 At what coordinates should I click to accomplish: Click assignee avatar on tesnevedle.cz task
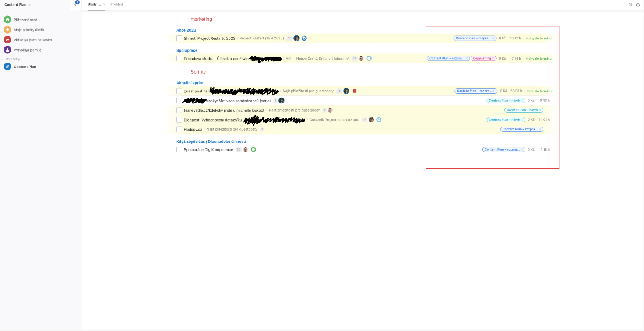pyautogui.click(x=330, y=110)
